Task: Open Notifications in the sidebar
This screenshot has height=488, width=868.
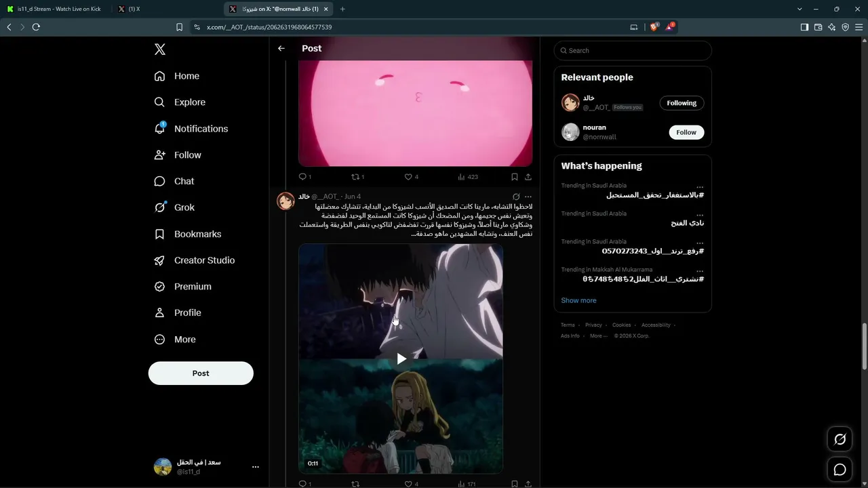Action: pos(191,129)
